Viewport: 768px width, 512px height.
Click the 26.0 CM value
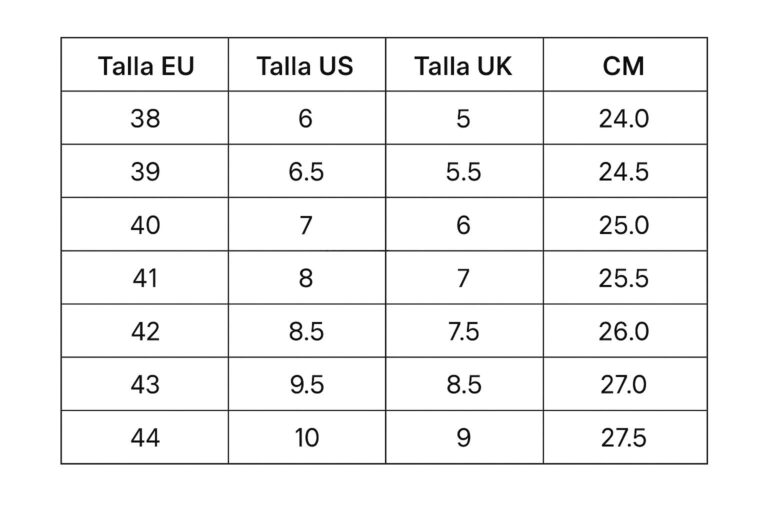coord(624,331)
